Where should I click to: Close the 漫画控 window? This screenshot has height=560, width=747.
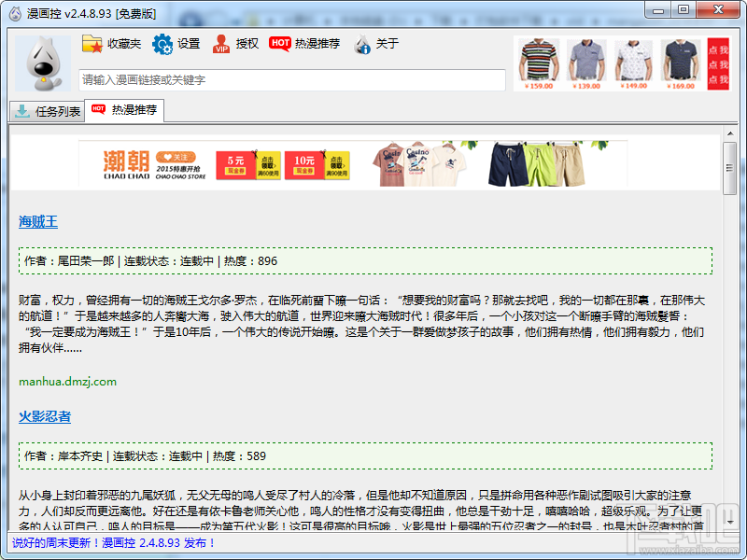pyautogui.click(x=718, y=10)
